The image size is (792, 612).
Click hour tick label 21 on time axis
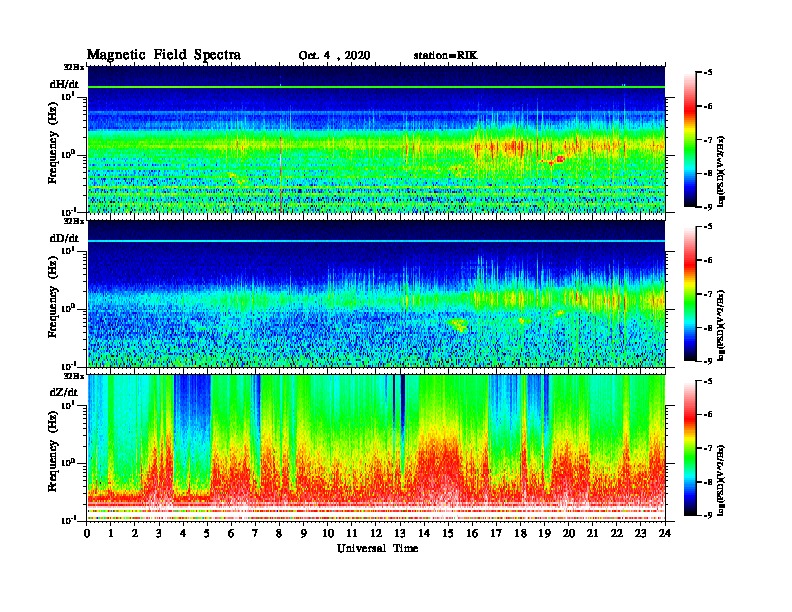click(592, 533)
